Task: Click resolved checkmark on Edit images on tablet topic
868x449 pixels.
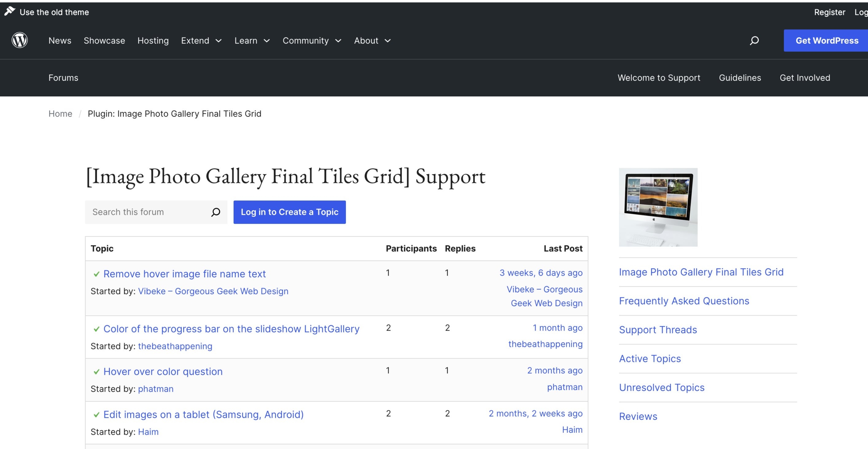Action: pos(97,415)
